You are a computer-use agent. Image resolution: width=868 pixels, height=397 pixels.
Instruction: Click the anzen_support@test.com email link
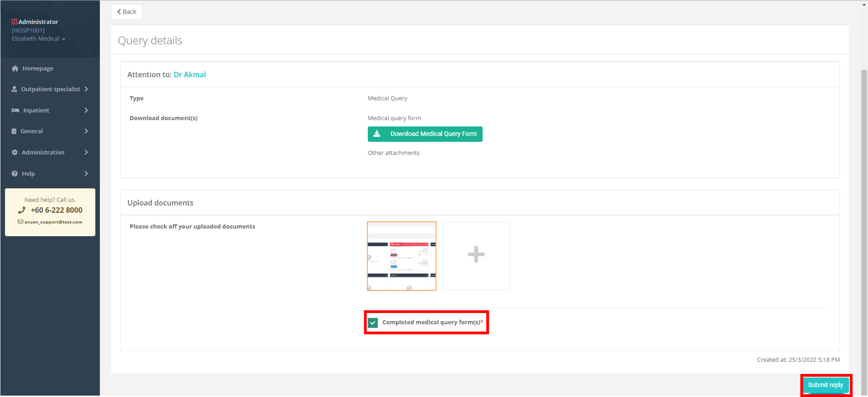click(53, 222)
